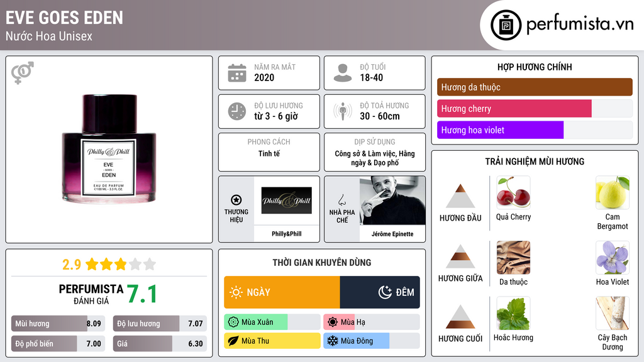The height and width of the screenshot is (362, 644).
Task: Click the person icon beside Độ tuổi
Action: coord(343,73)
